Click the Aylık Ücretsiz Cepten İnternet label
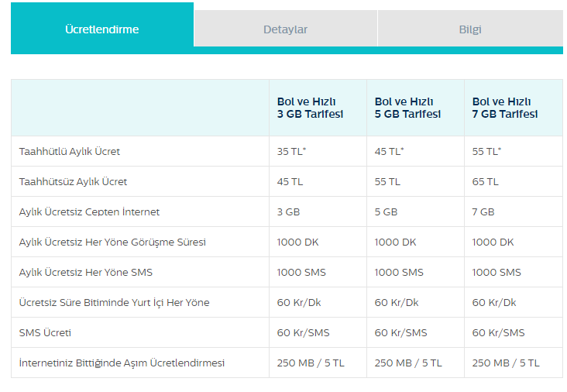This screenshot has height=392, width=567. (x=89, y=212)
